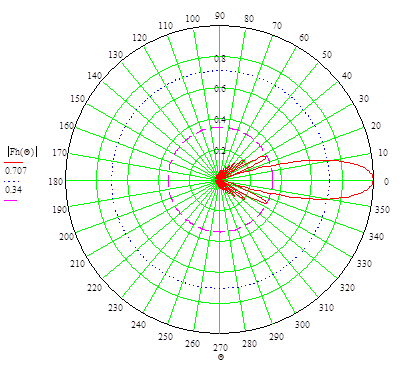Click the 0.4 radial tick label
The width and height of the screenshot is (417, 376).
click(x=220, y=119)
